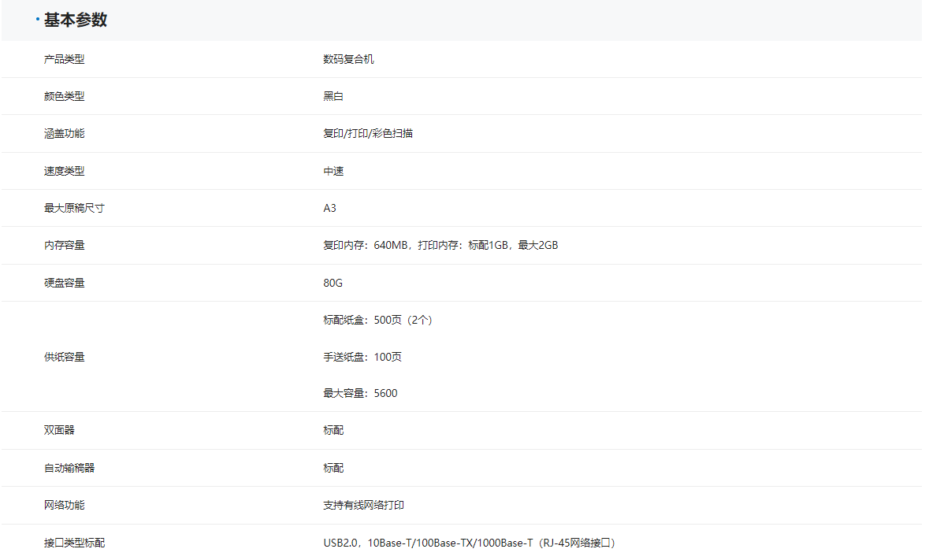
Task: Click the 标配纸盒：500页 line
Action: pyautogui.click(x=377, y=320)
